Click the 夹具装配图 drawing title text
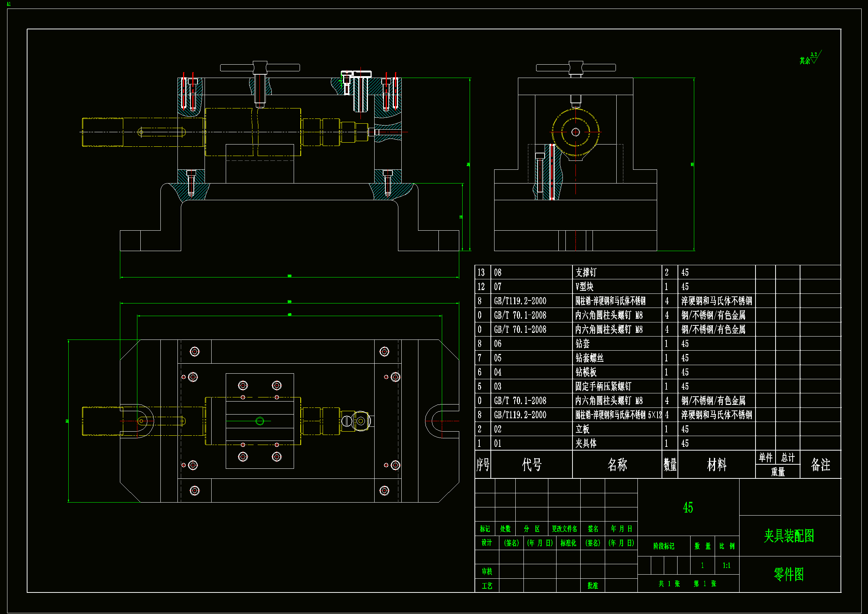This screenshot has width=868, height=614. tap(789, 536)
